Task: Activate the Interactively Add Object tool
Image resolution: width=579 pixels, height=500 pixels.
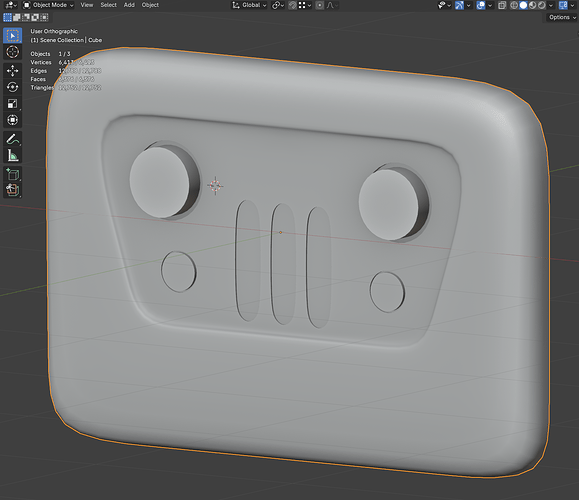Action: [13, 190]
